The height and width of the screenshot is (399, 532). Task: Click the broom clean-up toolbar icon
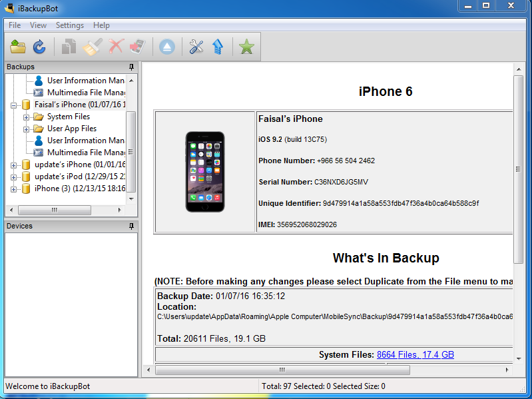(x=93, y=47)
